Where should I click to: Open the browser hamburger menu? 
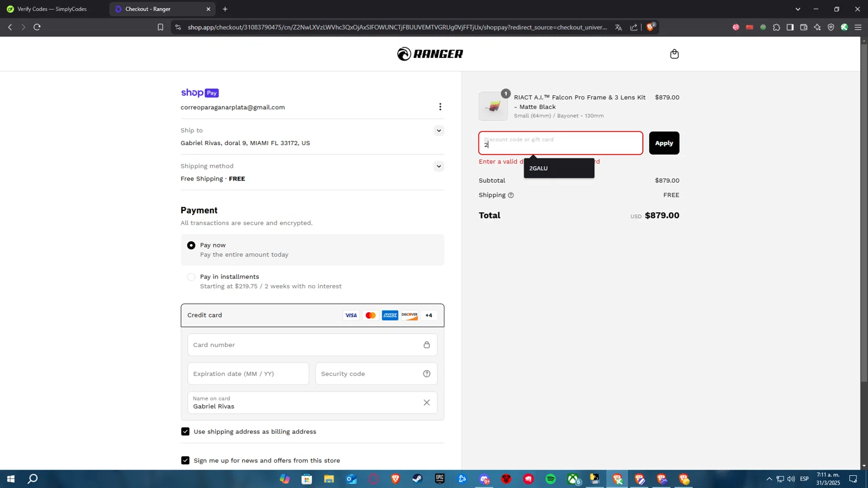coord(858,27)
